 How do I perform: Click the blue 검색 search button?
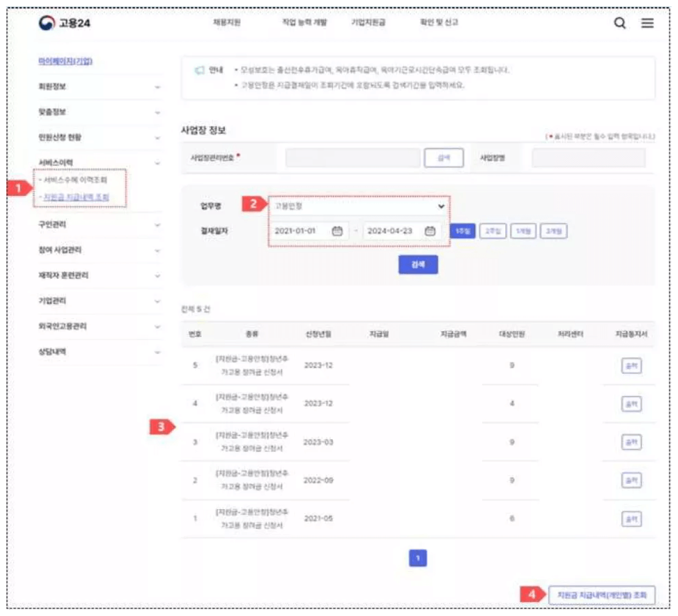coord(418,265)
